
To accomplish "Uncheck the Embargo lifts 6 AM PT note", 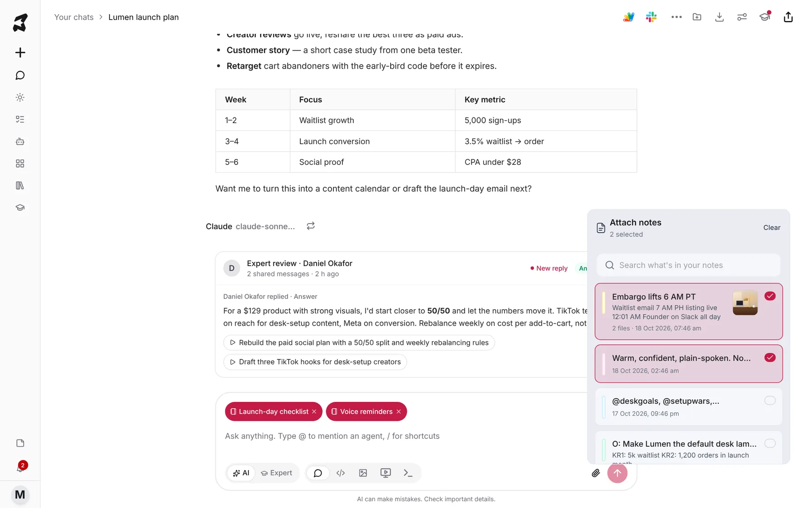I will [x=770, y=296].
